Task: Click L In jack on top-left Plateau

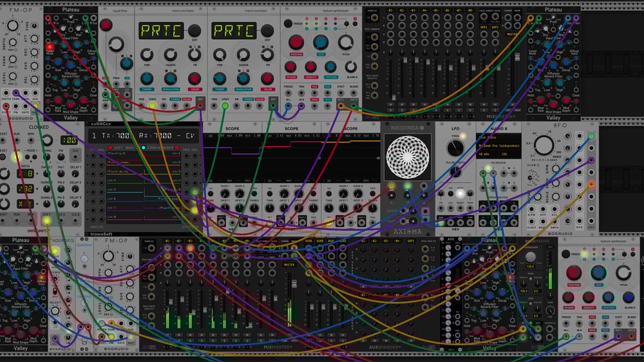Action: 48,18
